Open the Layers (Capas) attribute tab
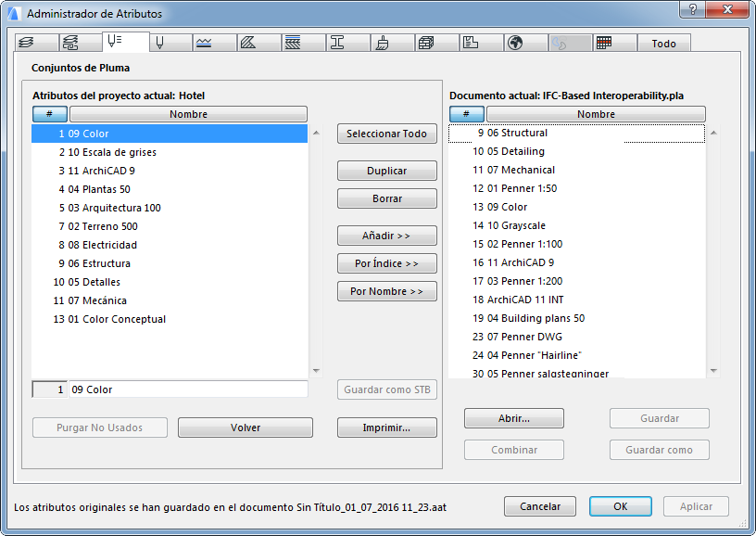Viewport: 756px width, 536px height. [x=37, y=43]
